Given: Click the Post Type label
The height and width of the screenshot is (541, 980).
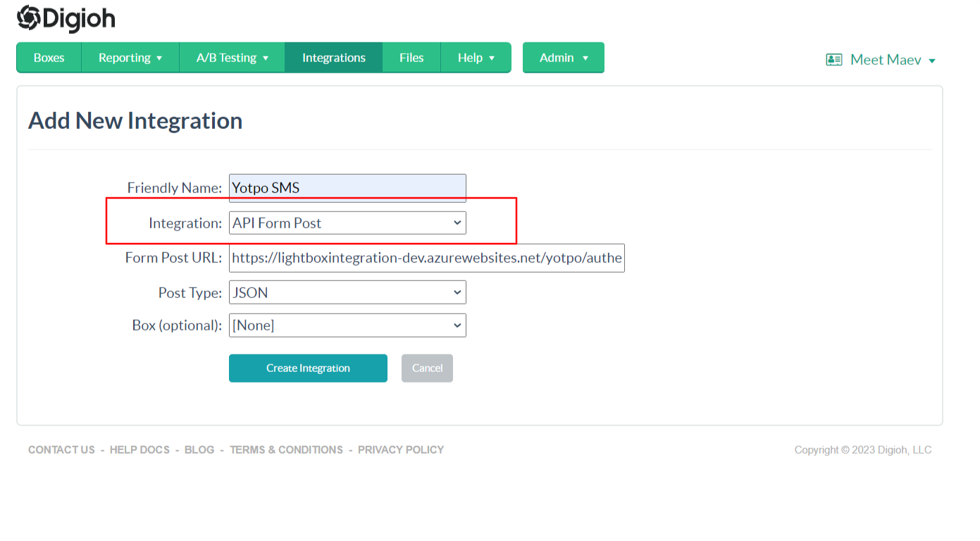Looking at the screenshot, I should [x=190, y=292].
